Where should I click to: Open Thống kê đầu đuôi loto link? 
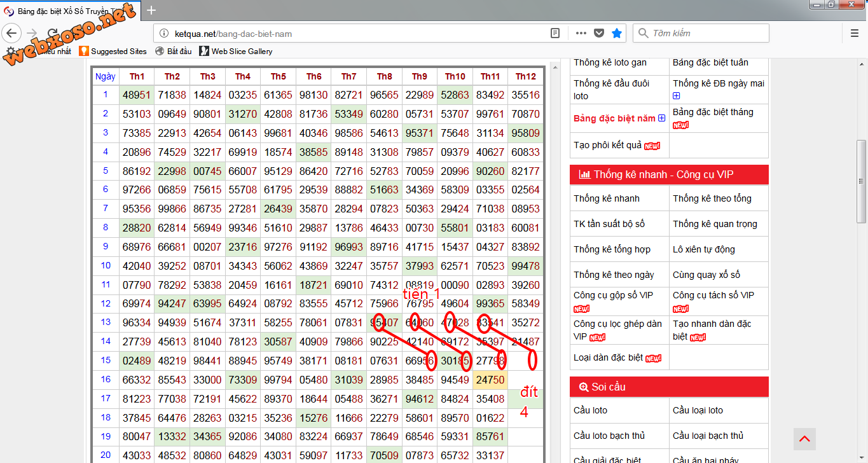coord(612,90)
